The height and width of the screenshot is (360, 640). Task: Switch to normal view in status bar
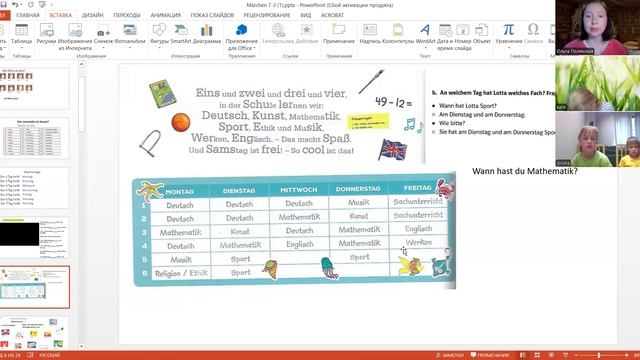[522, 355]
